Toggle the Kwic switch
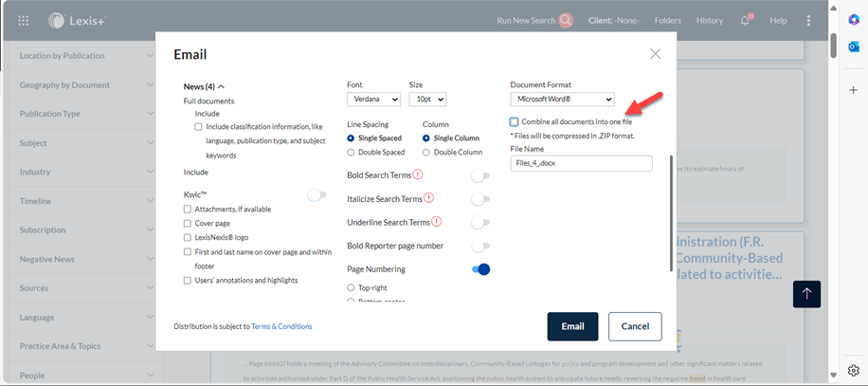Viewport: 868px width, 386px height. 317,194
